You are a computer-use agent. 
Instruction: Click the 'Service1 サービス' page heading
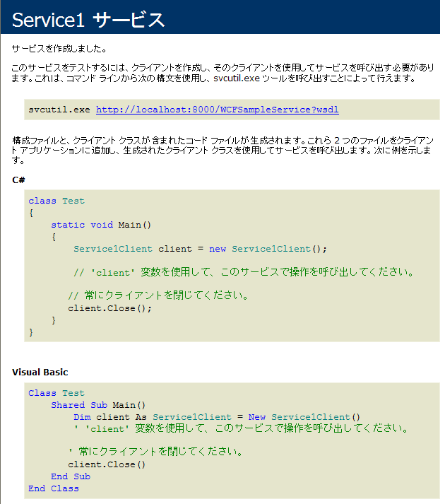coord(88,20)
